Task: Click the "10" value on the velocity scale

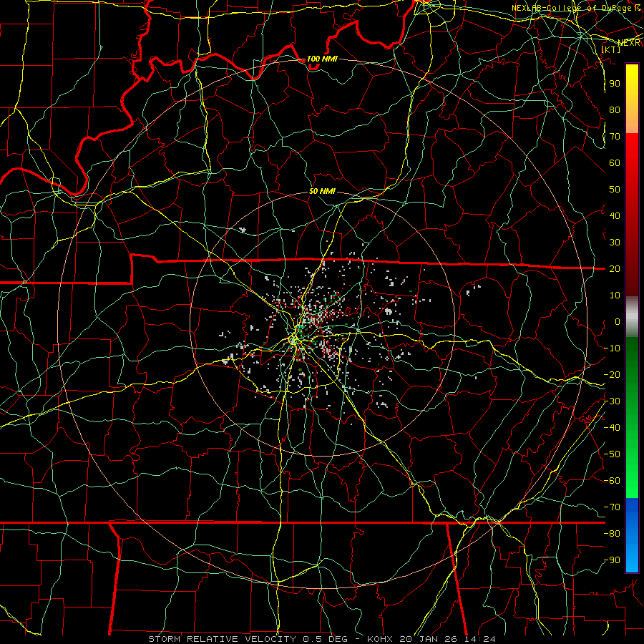Action: (615, 296)
